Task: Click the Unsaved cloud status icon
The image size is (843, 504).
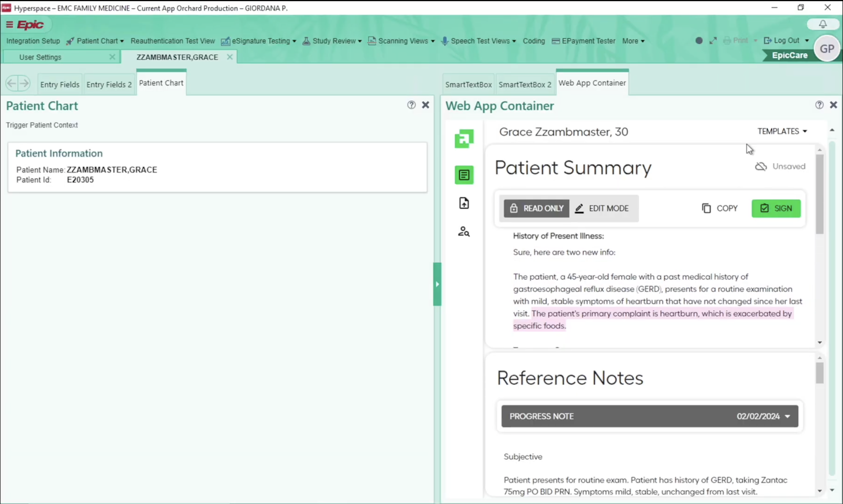Action: pos(760,166)
